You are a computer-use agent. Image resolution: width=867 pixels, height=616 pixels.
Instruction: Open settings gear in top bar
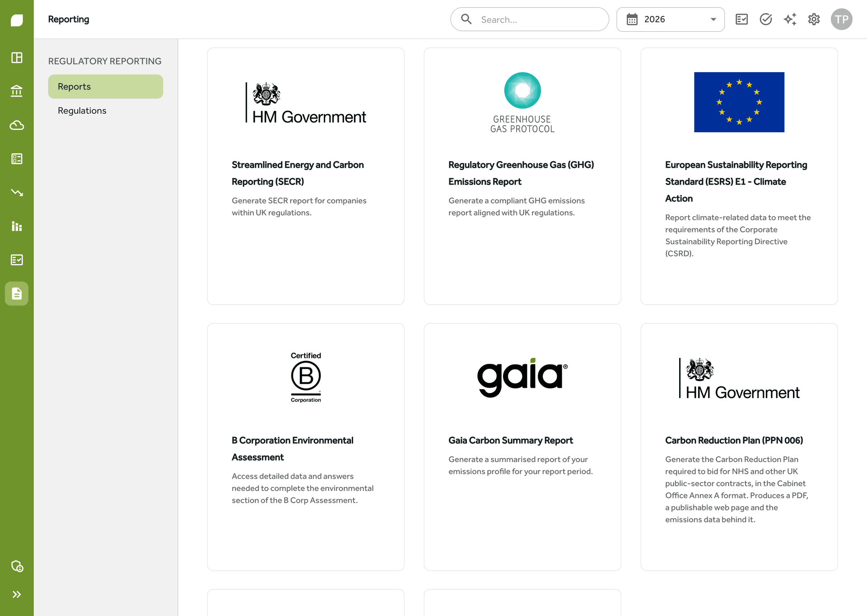click(x=814, y=19)
